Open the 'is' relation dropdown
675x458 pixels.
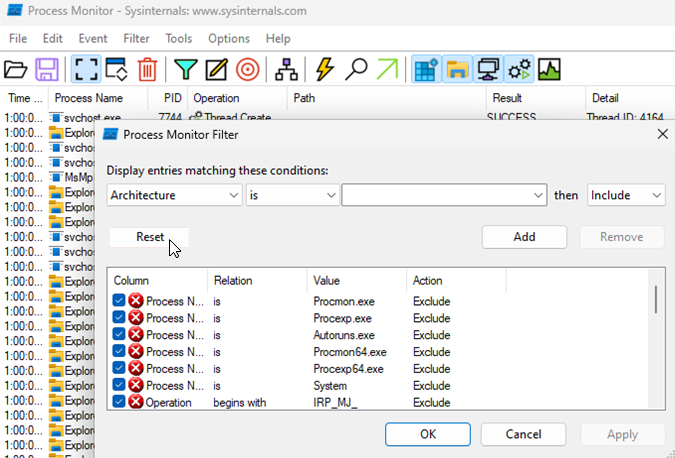tap(292, 195)
